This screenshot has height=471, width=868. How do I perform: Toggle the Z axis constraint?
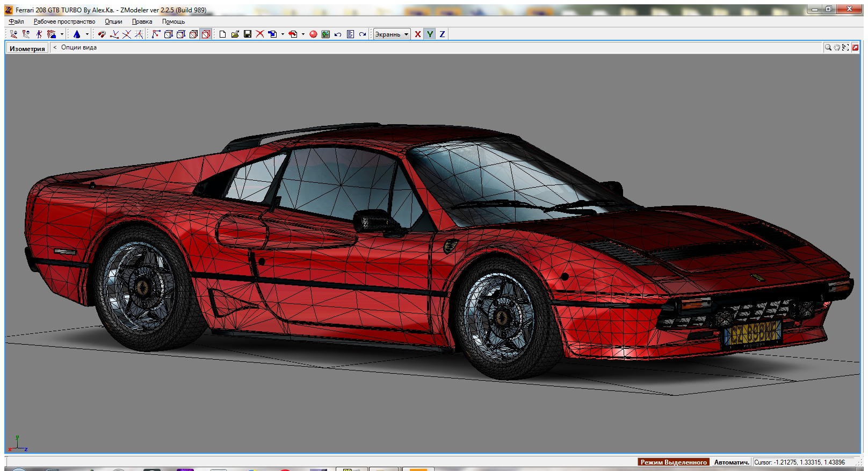click(442, 34)
